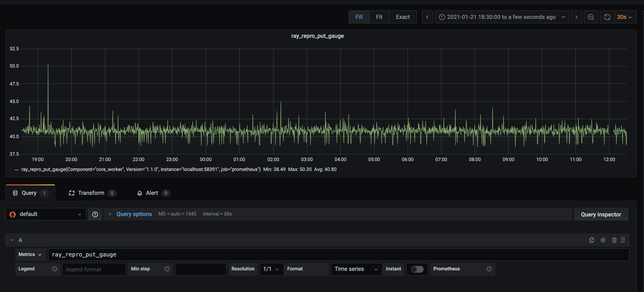Select the Exact view mode
This screenshot has height=292, width=644.
tap(402, 17)
